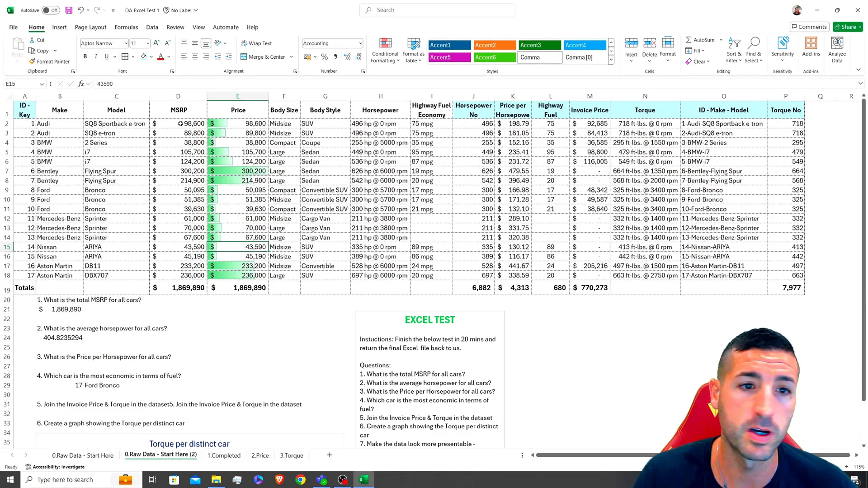Toggle the AutoSave switch
The height and width of the screenshot is (488, 868).
[x=51, y=10]
